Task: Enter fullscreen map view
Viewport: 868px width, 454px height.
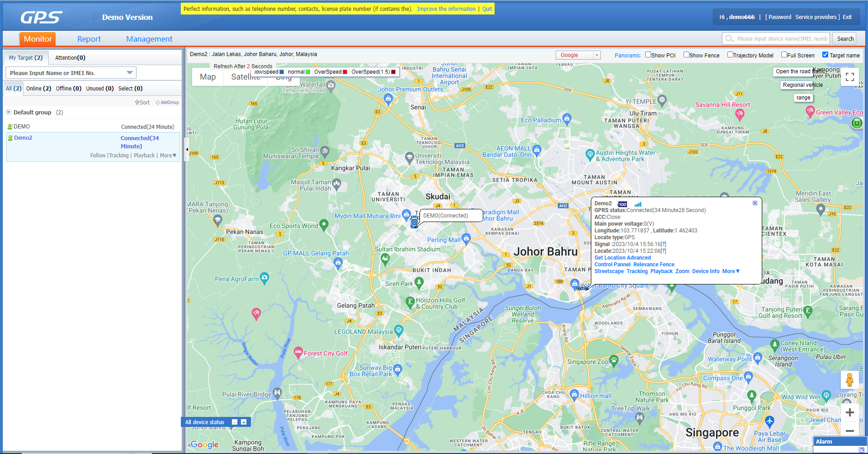Action: point(850,77)
